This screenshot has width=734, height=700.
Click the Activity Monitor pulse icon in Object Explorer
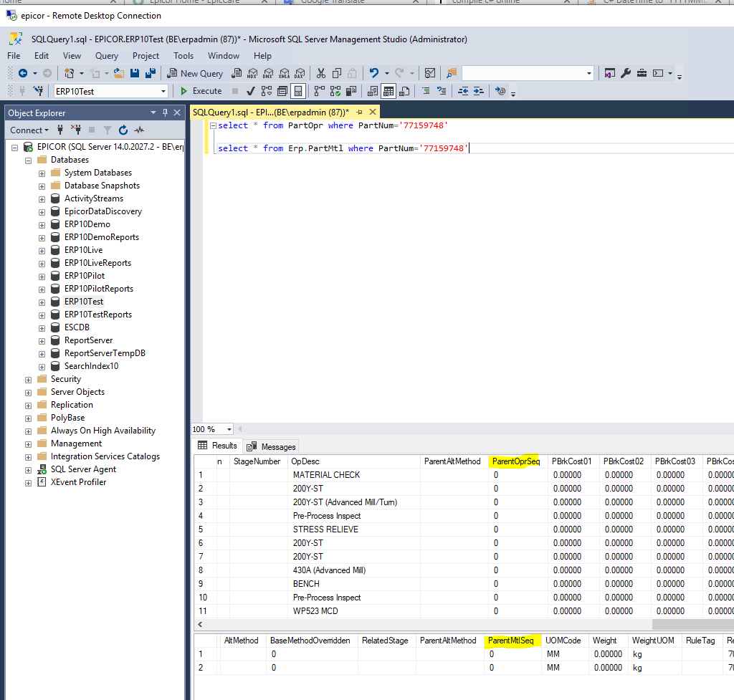[x=139, y=130]
